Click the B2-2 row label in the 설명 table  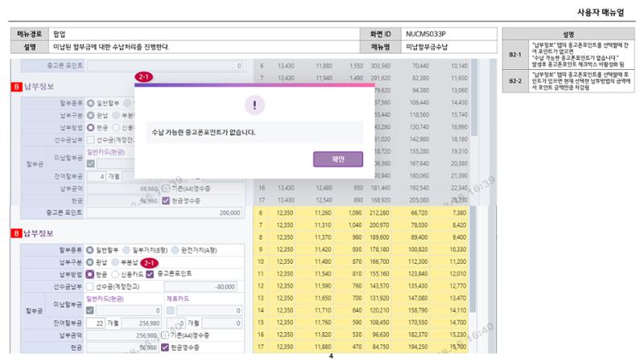coord(515,81)
